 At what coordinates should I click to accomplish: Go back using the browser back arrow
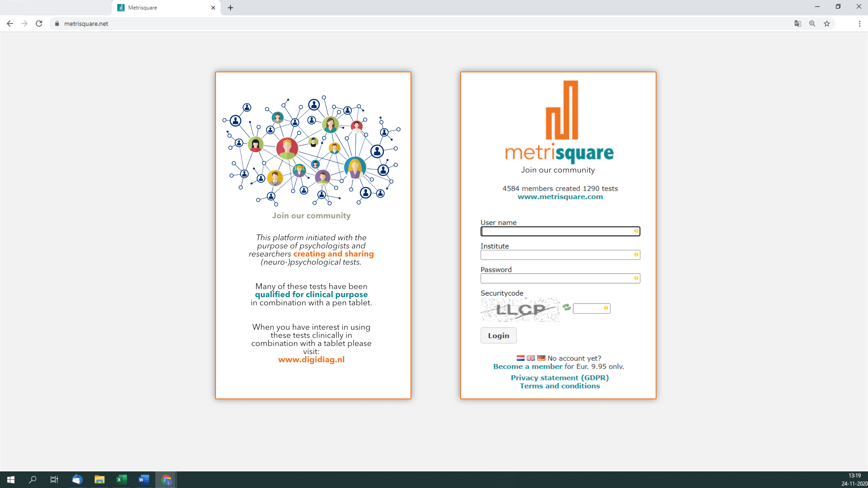(x=10, y=23)
